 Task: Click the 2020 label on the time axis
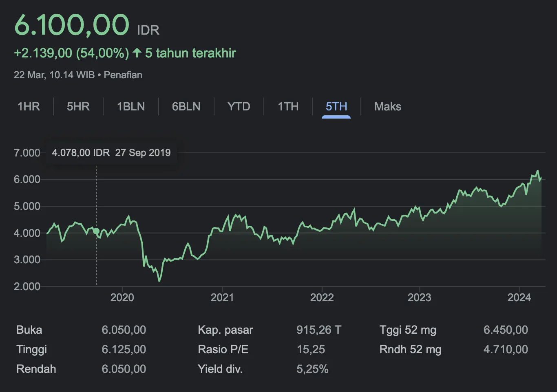[122, 297]
